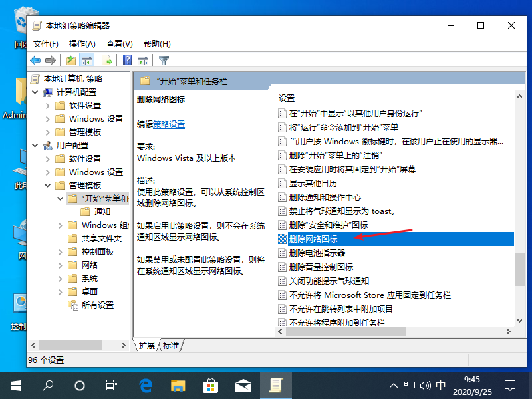Select the 通知 folder in the tree

point(102,211)
